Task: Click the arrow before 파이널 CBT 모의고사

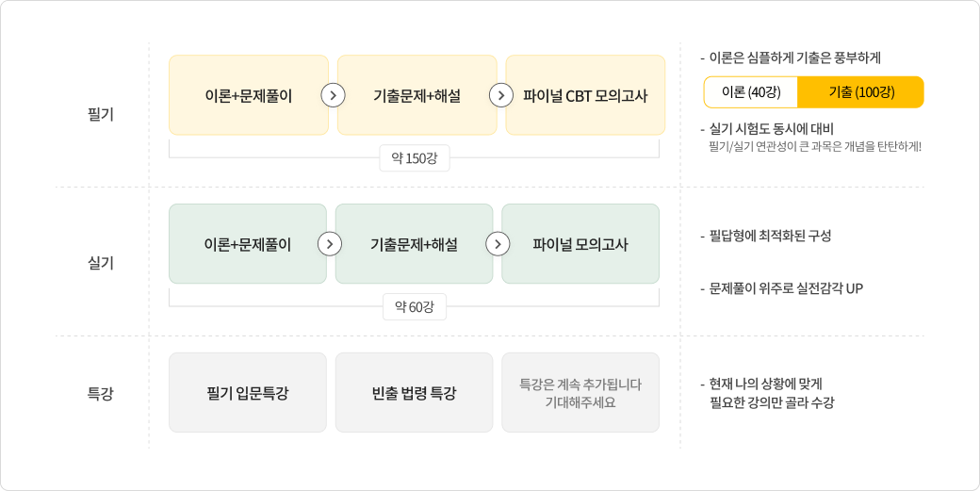Action: click(x=501, y=95)
